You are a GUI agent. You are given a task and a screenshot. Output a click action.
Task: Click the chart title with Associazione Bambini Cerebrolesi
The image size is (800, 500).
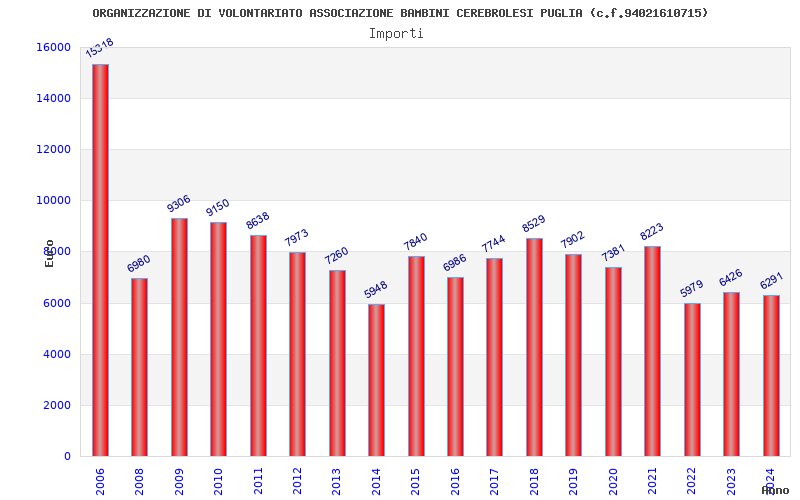401,13
